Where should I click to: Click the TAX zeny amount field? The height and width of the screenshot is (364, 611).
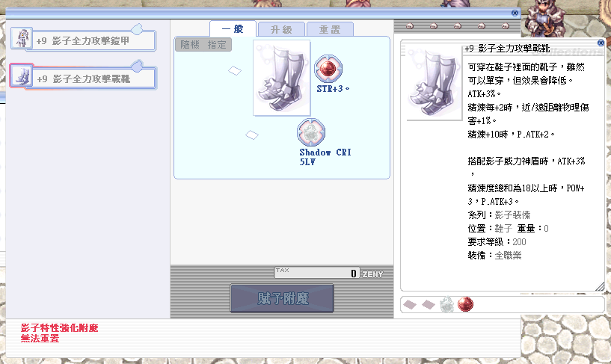click(316, 273)
